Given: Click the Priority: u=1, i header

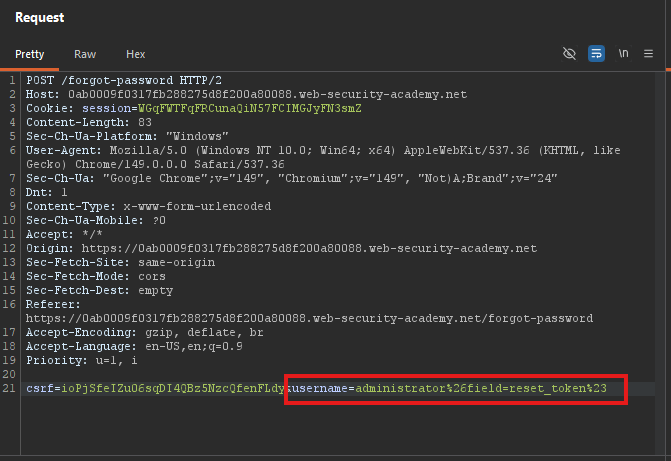Looking at the screenshot, I should 82,360.
